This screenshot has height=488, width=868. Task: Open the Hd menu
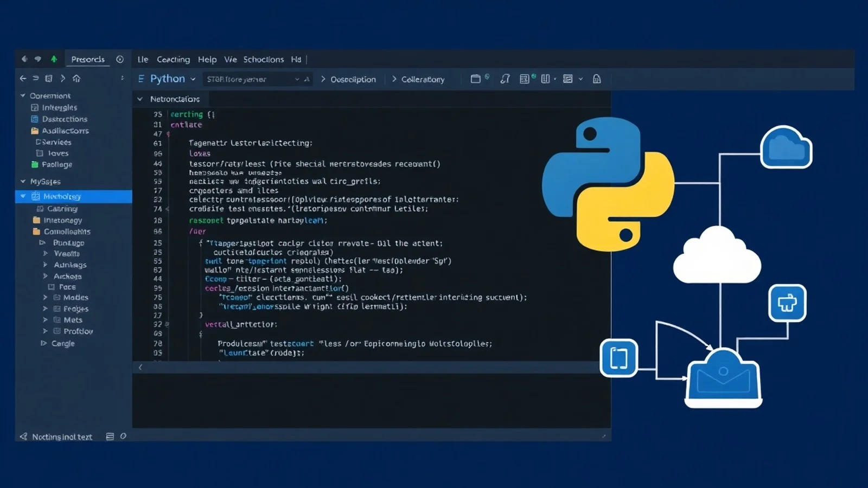(x=296, y=59)
